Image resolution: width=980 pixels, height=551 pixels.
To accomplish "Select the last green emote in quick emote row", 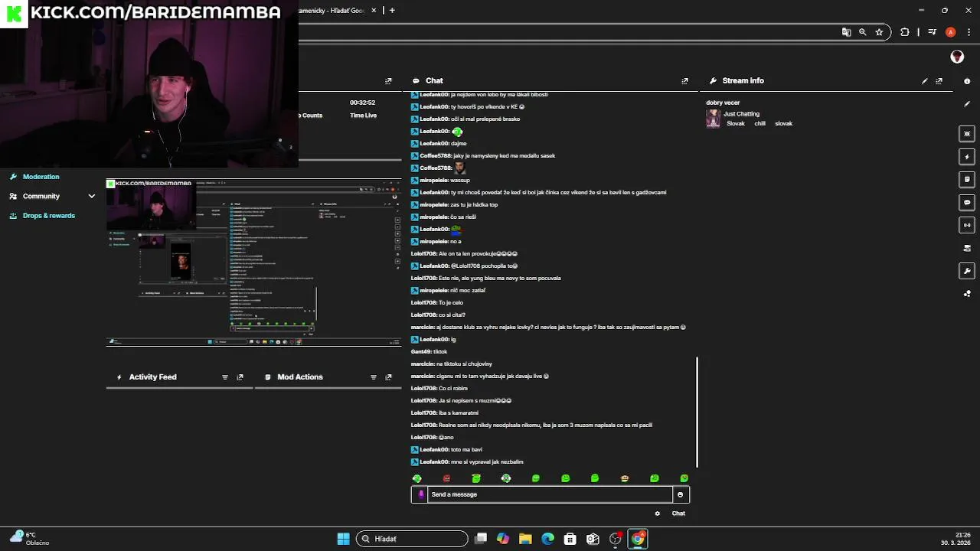I will [684, 478].
